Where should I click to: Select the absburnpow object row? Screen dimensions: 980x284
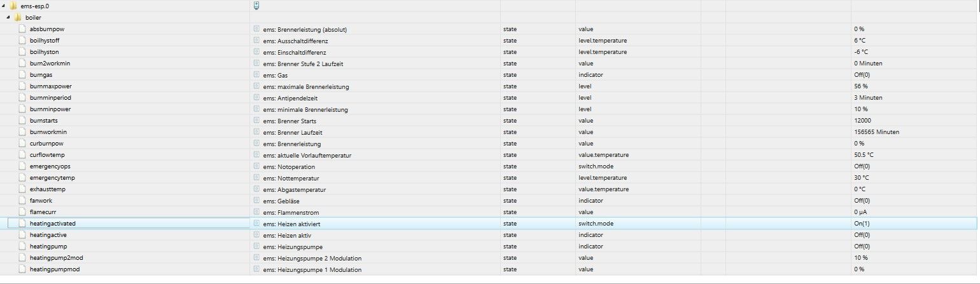pos(490,29)
